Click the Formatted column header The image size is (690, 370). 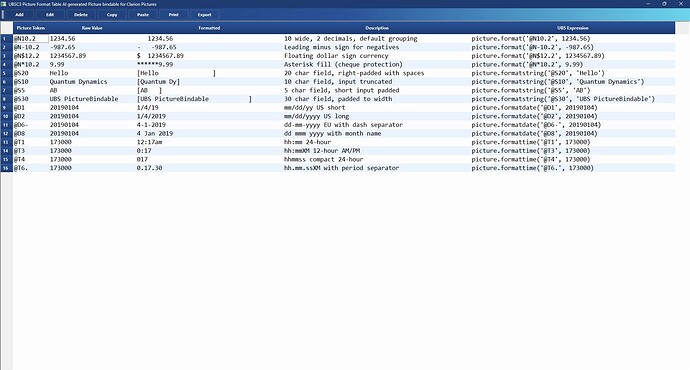pyautogui.click(x=209, y=28)
